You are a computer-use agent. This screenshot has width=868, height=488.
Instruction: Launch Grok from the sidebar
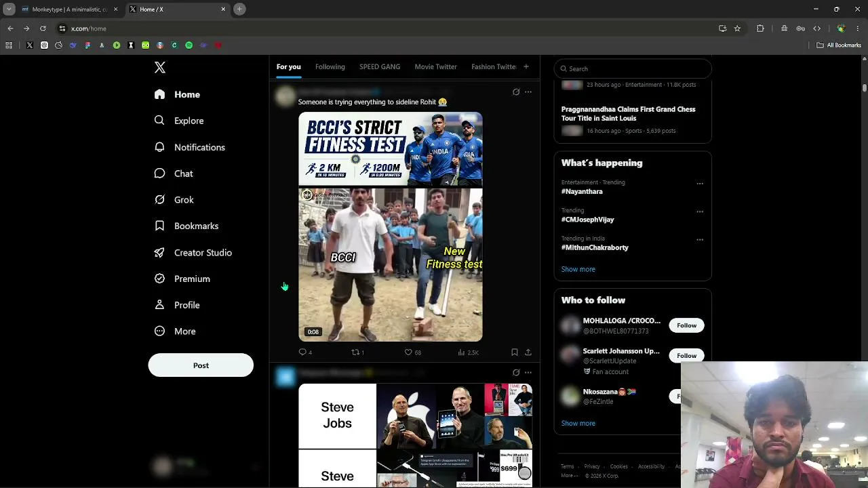pyautogui.click(x=174, y=200)
